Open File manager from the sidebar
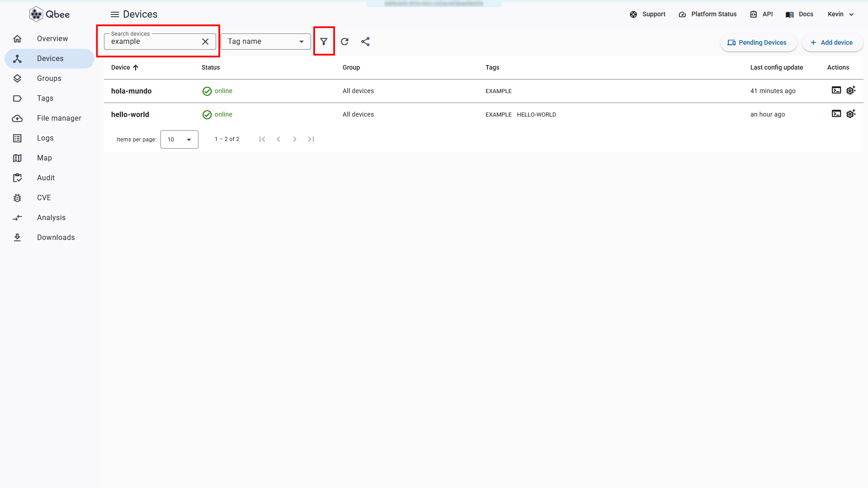Image resolution: width=868 pixels, height=488 pixels. (50, 118)
